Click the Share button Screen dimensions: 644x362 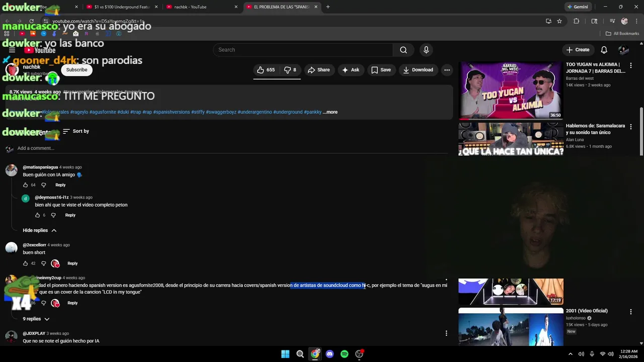click(x=318, y=70)
